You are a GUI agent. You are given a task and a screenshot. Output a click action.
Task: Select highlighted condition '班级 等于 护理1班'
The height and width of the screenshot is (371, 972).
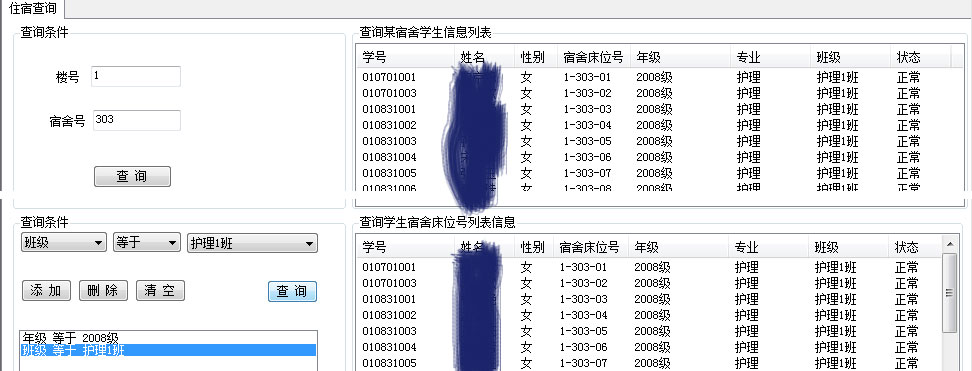pos(168,350)
